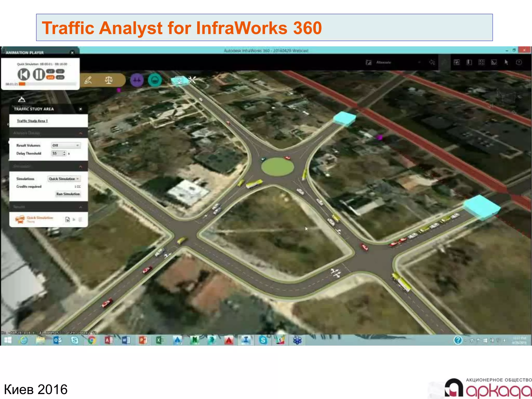Open the Result Volumes dropdown

[66, 145]
